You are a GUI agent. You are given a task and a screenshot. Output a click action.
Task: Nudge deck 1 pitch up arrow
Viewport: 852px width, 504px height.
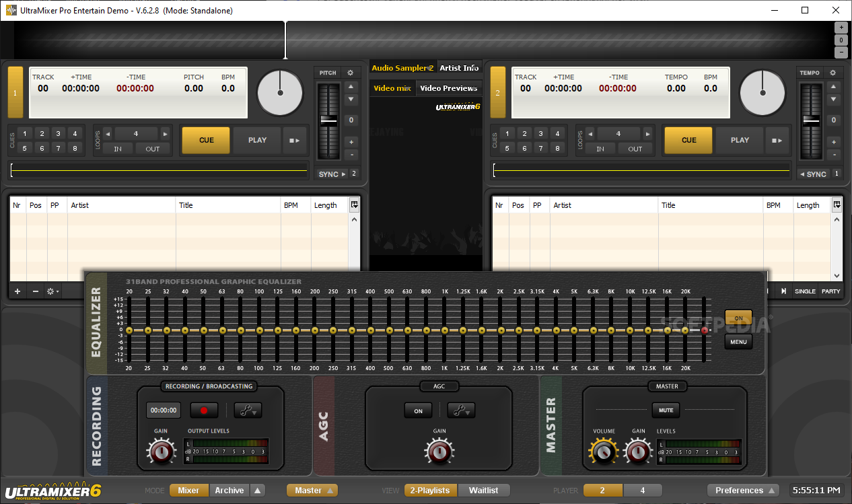351,87
